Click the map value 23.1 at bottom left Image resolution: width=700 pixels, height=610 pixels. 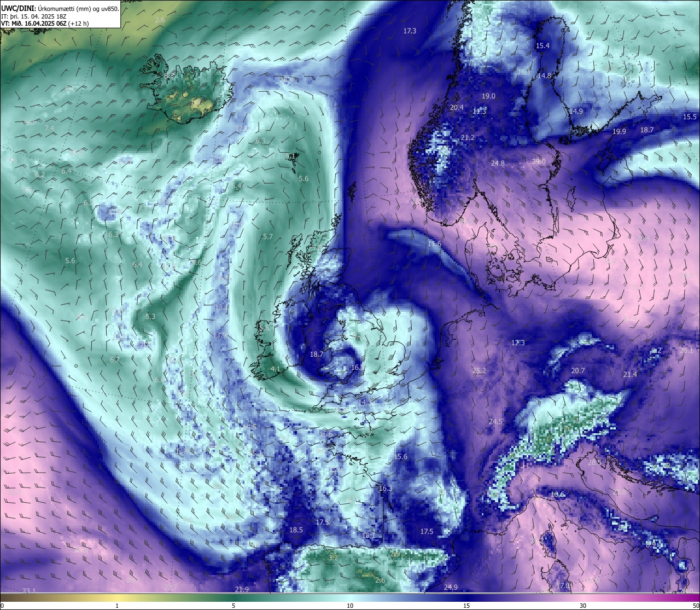(29, 591)
